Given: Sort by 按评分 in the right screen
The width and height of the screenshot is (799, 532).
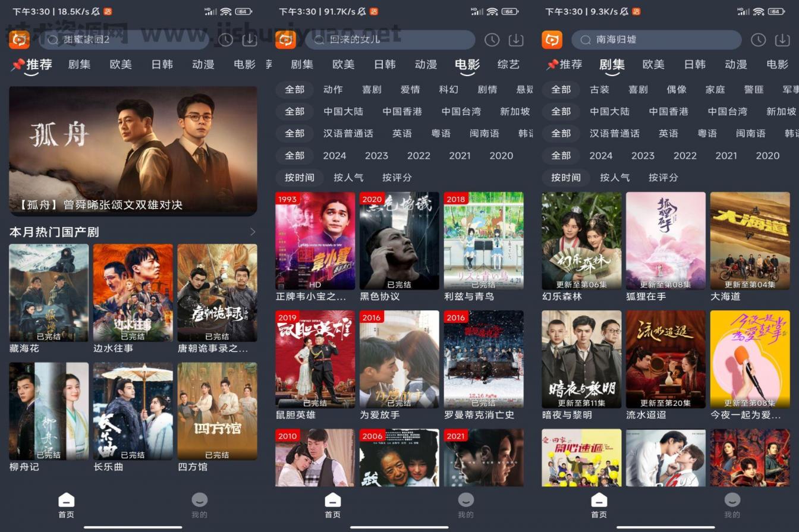Looking at the screenshot, I should pyautogui.click(x=663, y=177).
